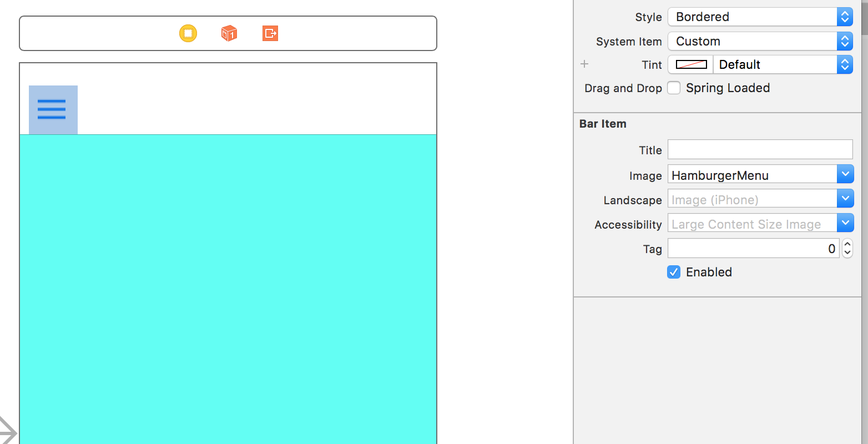Click the storyboard entry point arrow
Viewport: 868px width, 444px height.
coord(7,429)
